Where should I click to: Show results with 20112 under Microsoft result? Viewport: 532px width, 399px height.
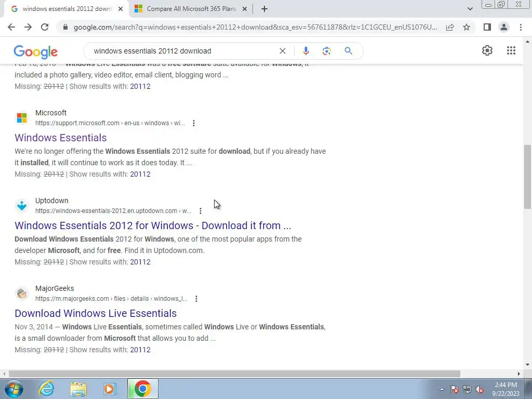[140, 174]
